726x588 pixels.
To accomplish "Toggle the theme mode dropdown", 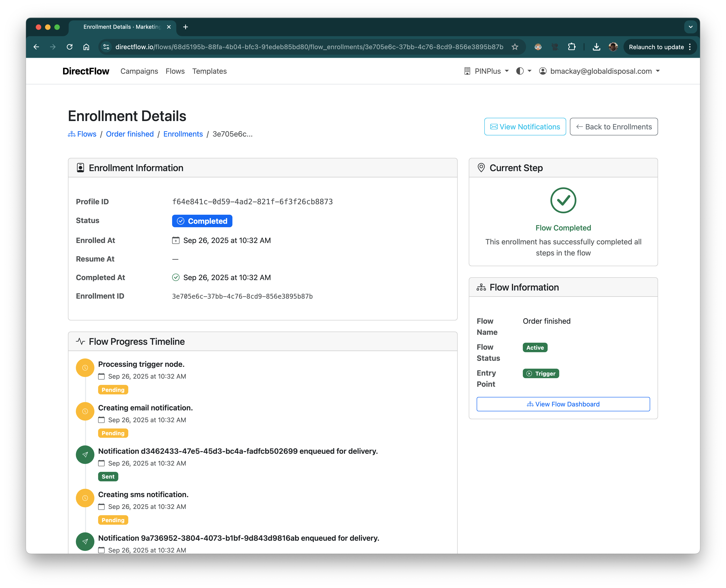I will pyautogui.click(x=524, y=71).
